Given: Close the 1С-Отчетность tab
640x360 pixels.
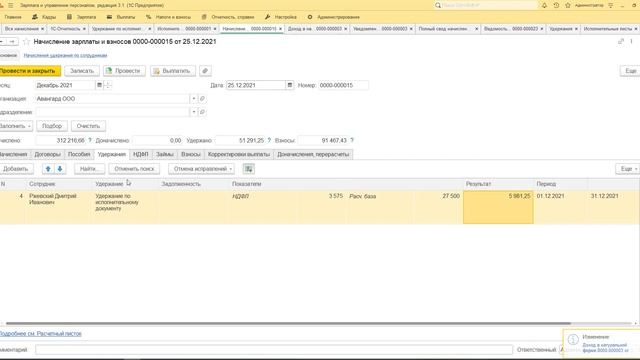Looking at the screenshot, I should [x=84, y=29].
